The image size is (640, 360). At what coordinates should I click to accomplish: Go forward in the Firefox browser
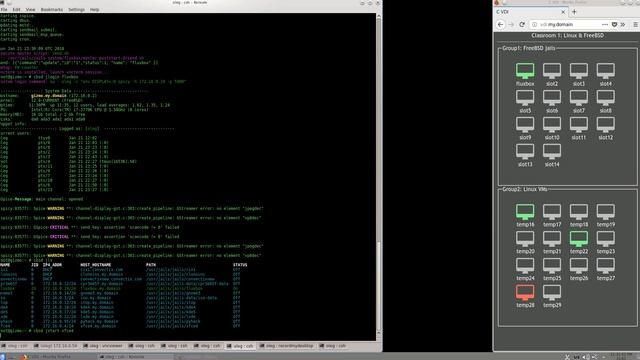511,24
